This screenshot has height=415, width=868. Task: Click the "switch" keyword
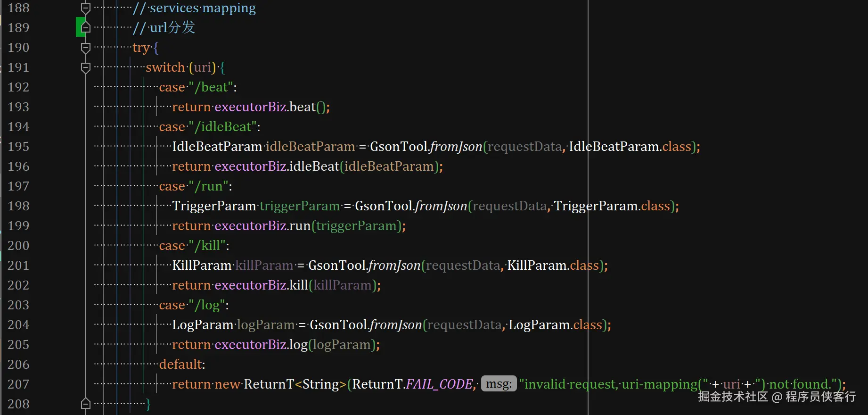pyautogui.click(x=165, y=67)
